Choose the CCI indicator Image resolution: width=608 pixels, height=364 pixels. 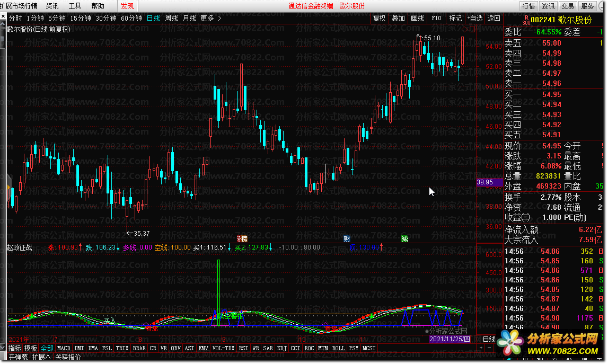[295, 348]
